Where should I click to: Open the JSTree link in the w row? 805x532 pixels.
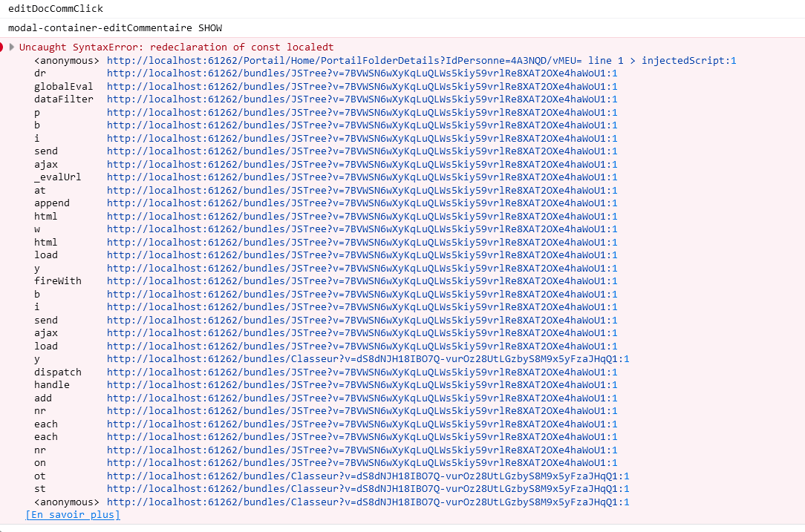tap(362, 229)
